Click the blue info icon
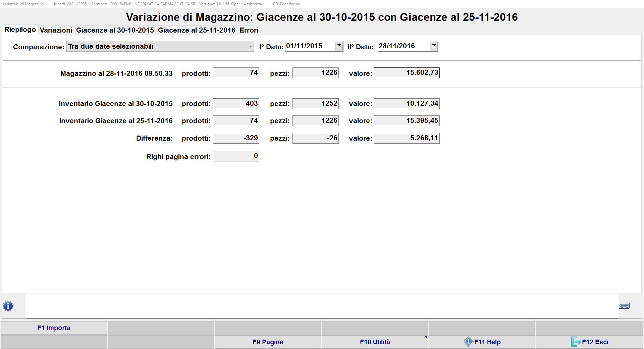 pyautogui.click(x=8, y=306)
